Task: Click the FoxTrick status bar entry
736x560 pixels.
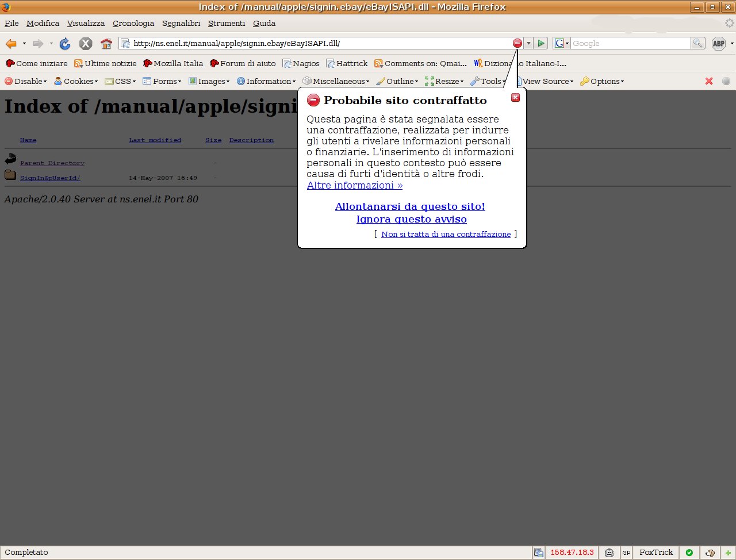Action: (x=656, y=553)
